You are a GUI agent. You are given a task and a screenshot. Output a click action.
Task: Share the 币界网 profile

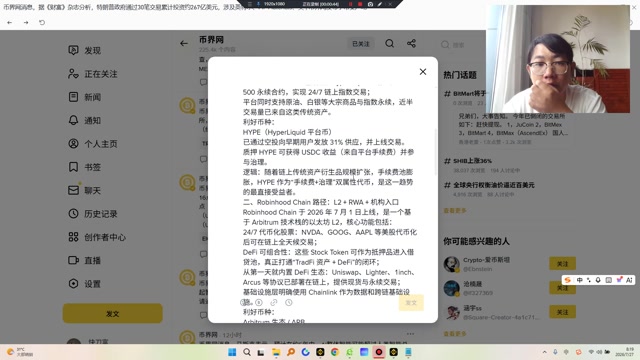pyautogui.click(x=411, y=43)
